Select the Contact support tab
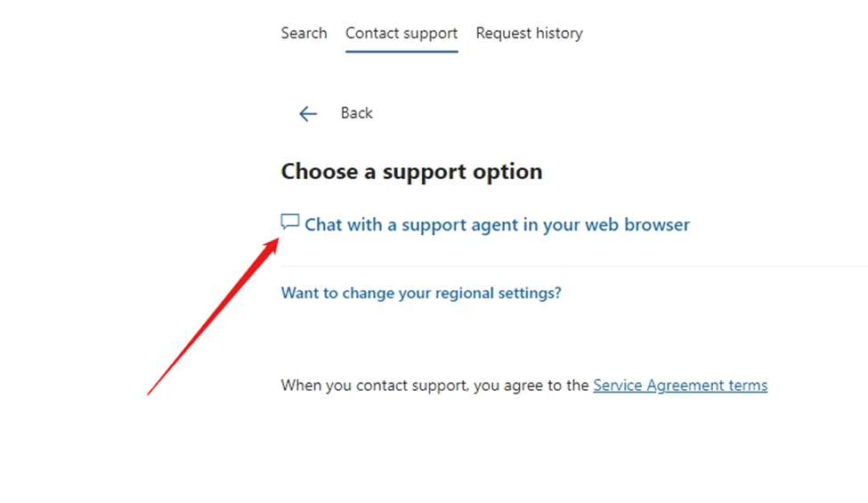The height and width of the screenshot is (503, 868). (x=402, y=34)
